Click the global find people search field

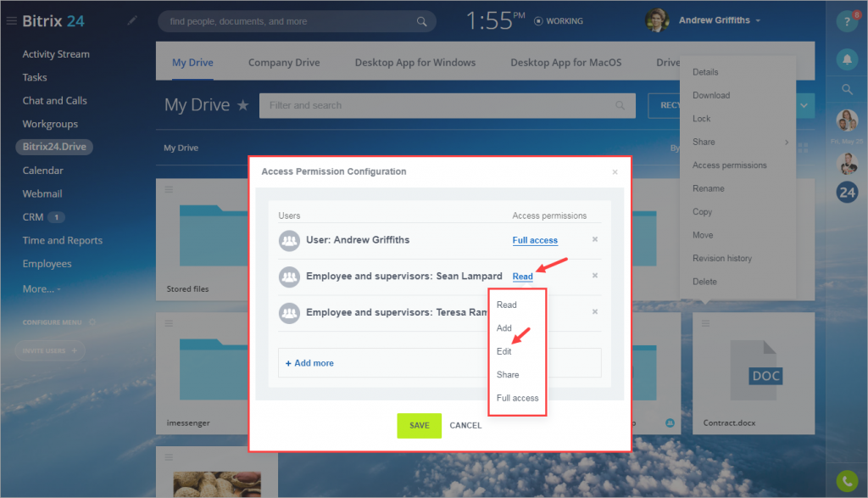pyautogui.click(x=297, y=21)
